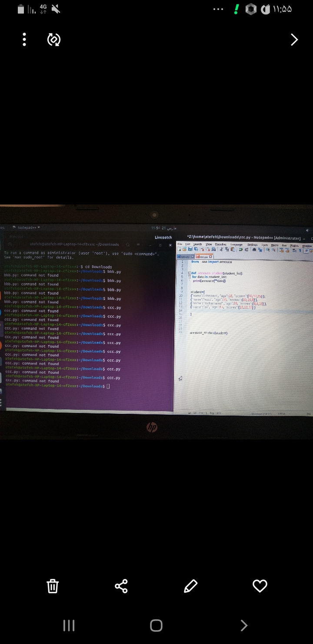This screenshot has height=644, width=313.
Task: Tap the Android home button
Action: 156,625
